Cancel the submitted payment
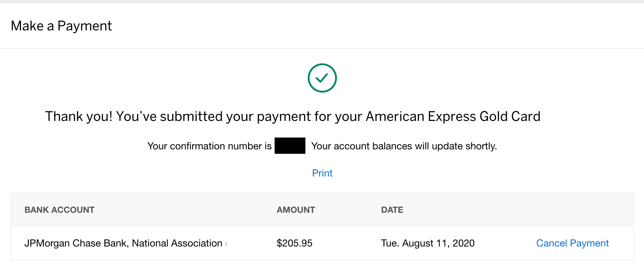Viewport: 644px width, 265px height. [572, 243]
